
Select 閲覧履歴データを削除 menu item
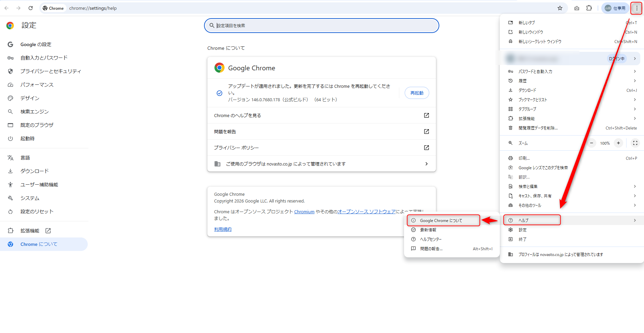[x=572, y=128]
